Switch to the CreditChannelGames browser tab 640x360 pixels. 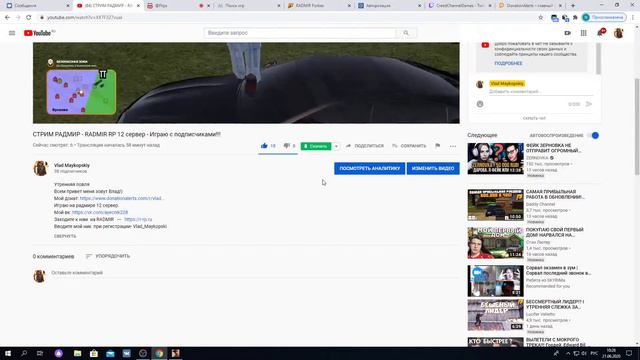459,6
